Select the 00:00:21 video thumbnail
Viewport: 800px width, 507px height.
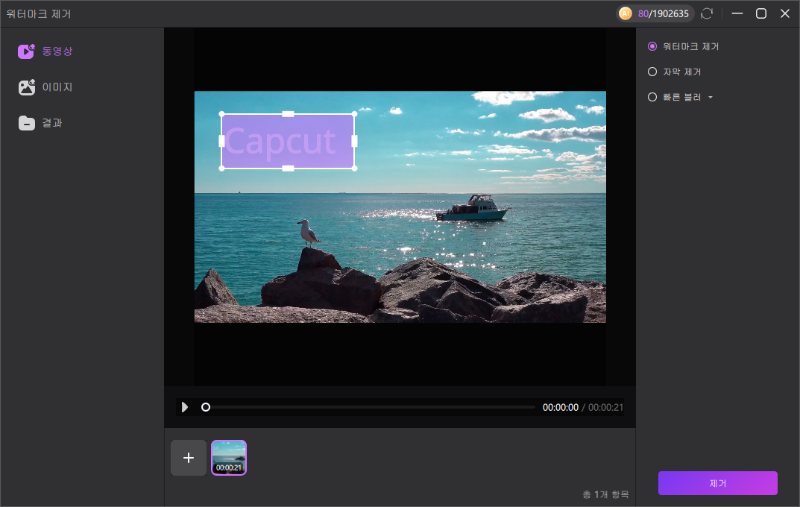coord(229,458)
